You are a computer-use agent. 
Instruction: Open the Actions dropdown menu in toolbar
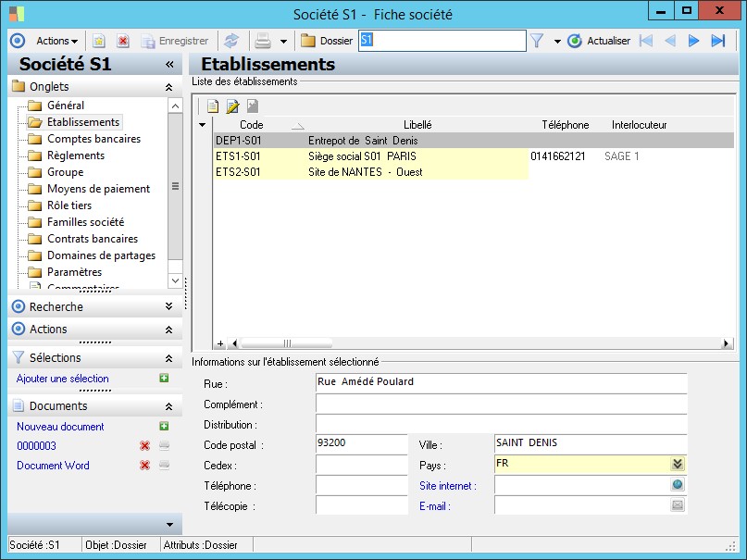click(56, 41)
